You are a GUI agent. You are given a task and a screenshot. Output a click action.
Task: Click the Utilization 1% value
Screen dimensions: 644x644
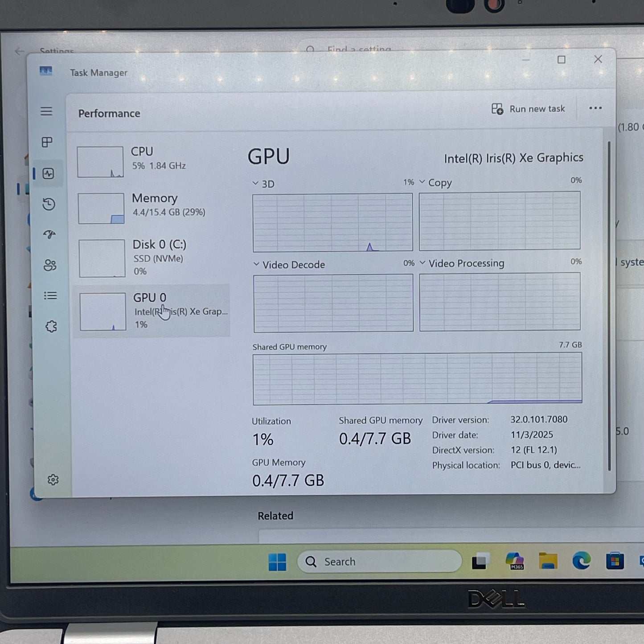tap(263, 439)
